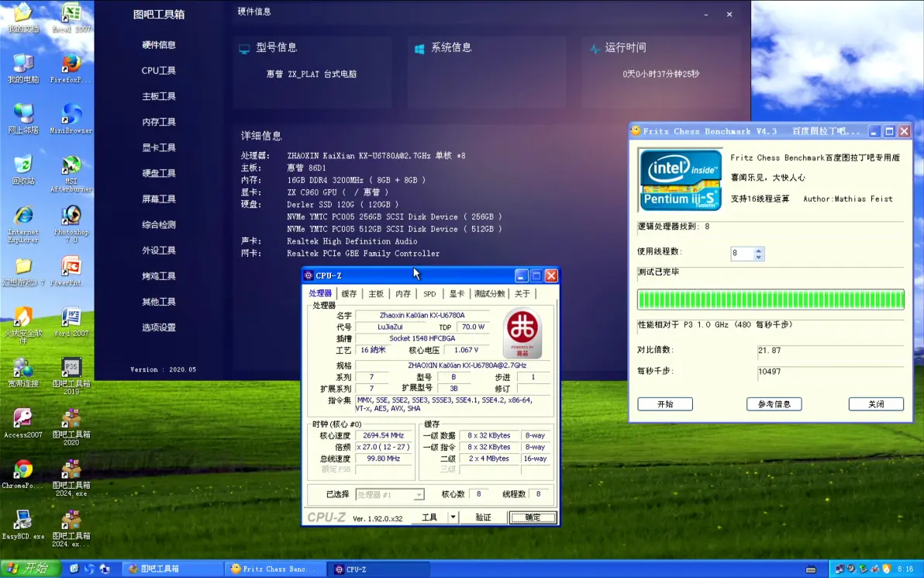Image resolution: width=924 pixels, height=578 pixels.
Task: Open the PowerPnt desktop icon
Action: (71, 271)
